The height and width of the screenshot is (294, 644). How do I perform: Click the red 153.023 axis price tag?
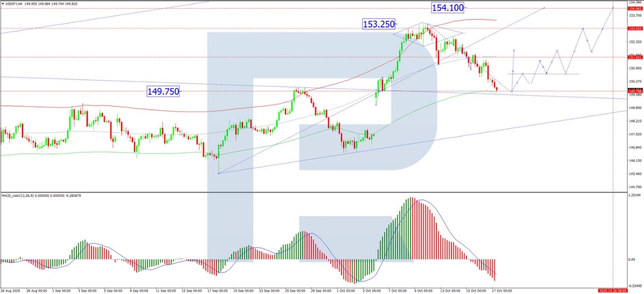(x=635, y=29)
